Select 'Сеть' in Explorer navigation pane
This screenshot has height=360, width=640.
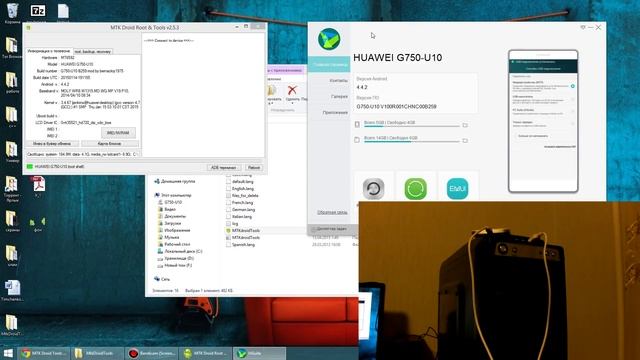(x=162, y=279)
